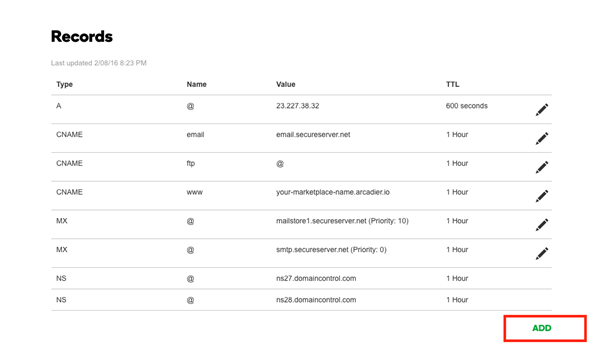
Task: Select the your-marketplace-name.arcadier.io value
Action: click(333, 192)
